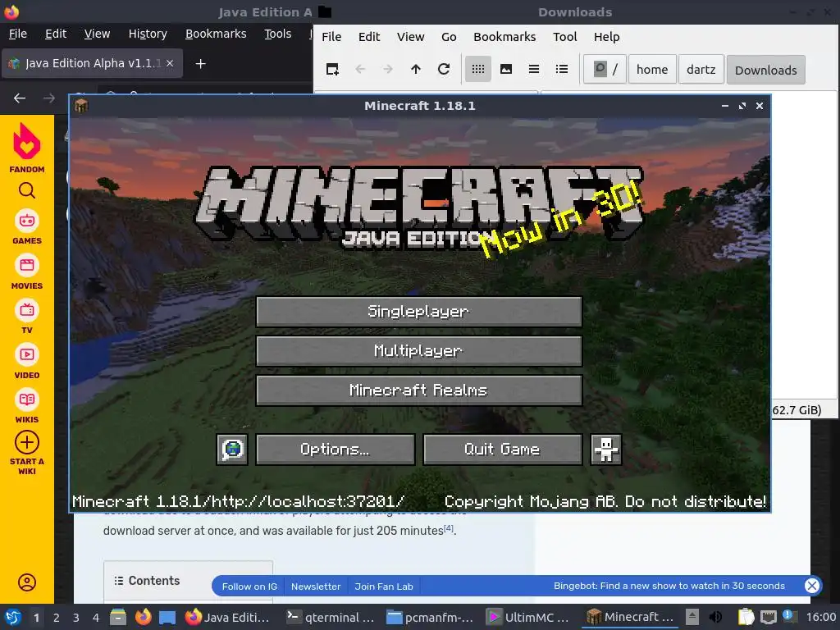Switch to qterminal taskbar entry

330,617
